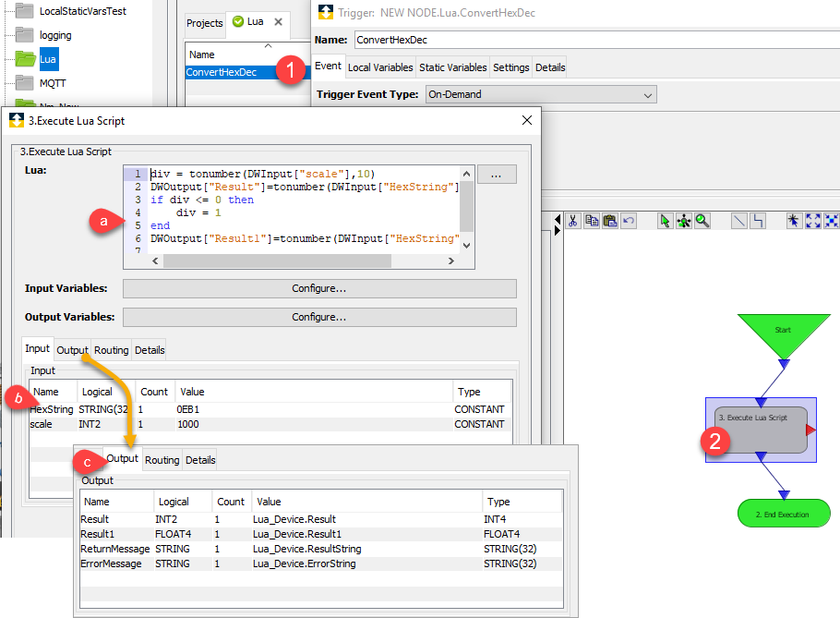Click the Cut scissors icon in toolbar
The height and width of the screenshot is (618, 840).
coord(572,221)
